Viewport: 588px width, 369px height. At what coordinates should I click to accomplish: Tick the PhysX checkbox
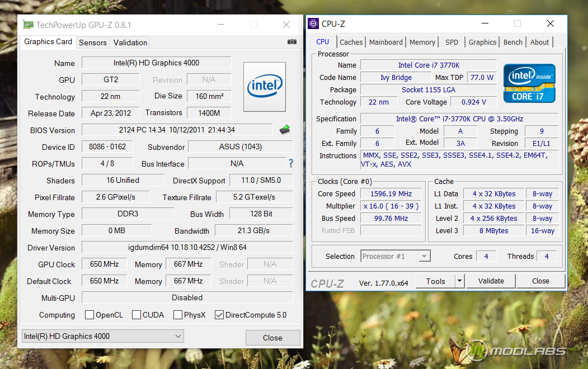click(x=178, y=315)
